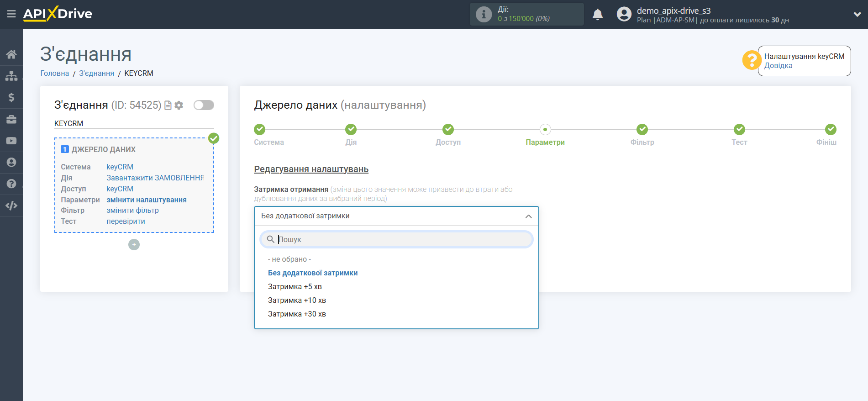Viewport: 868px width, 401px height.
Task: Open the API code sidebar icon
Action: [11, 206]
